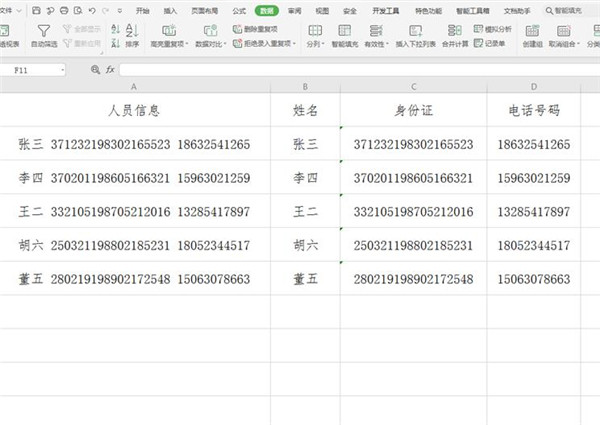Click the Print icon in quick access toolbar
This screenshot has height=425, width=600.
coord(64,11)
